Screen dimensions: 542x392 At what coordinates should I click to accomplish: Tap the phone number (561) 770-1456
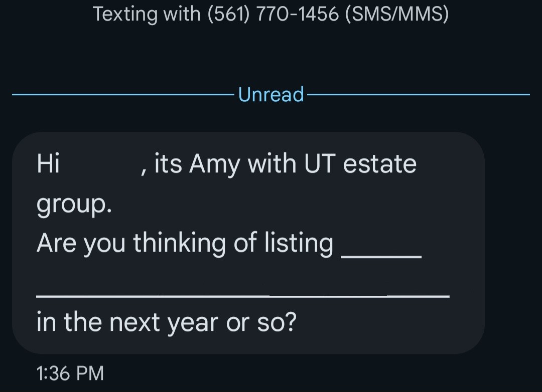274,15
